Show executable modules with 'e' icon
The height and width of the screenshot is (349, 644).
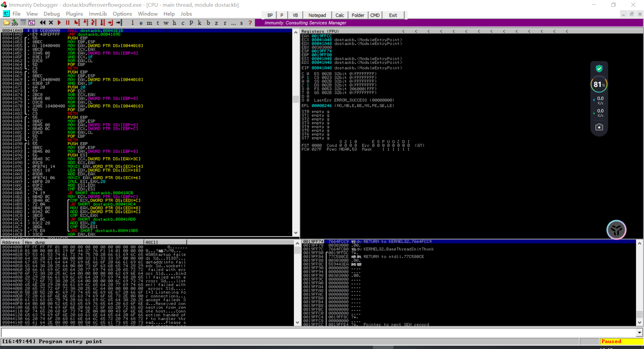[141, 23]
